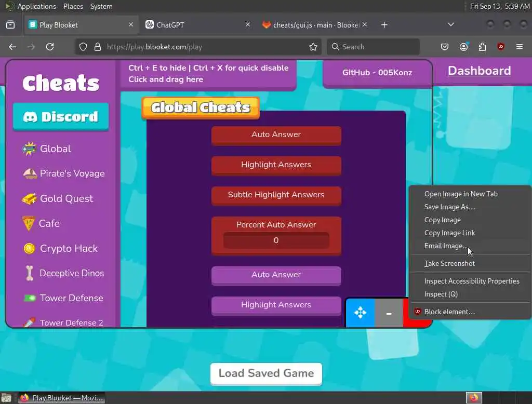This screenshot has width=532, height=404.
Task: Toggle the red Highlight Answers cheat
Action: pos(276,166)
